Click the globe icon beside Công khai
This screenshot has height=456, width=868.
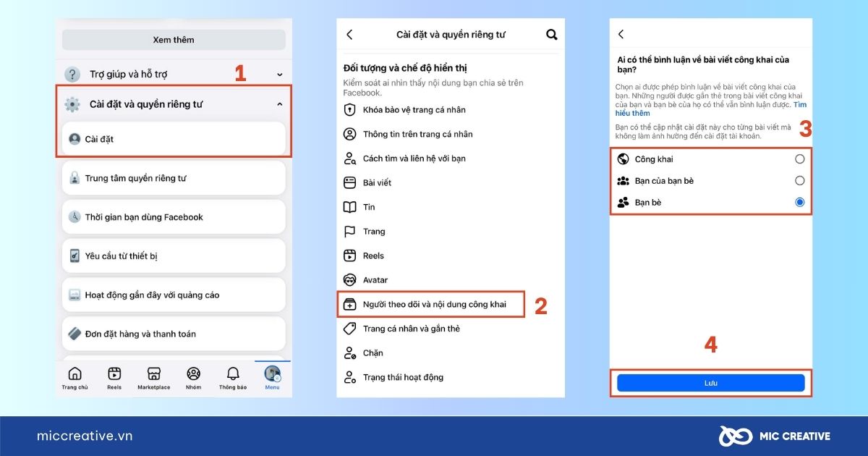623,159
